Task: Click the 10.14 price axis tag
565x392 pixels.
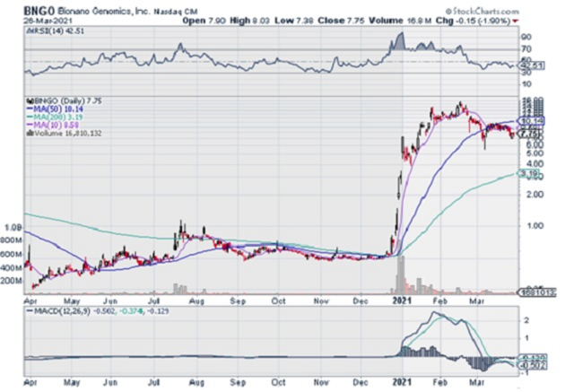Action: tap(532, 121)
